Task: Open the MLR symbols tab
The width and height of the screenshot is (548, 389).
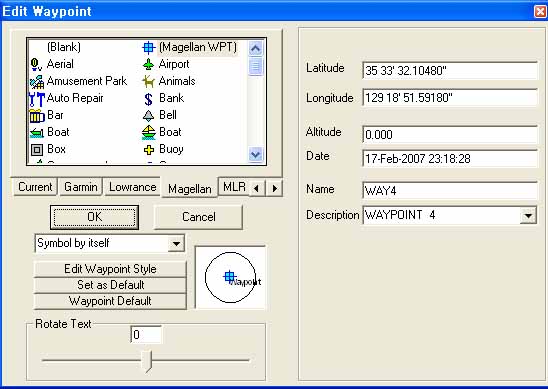Action: tap(233, 187)
